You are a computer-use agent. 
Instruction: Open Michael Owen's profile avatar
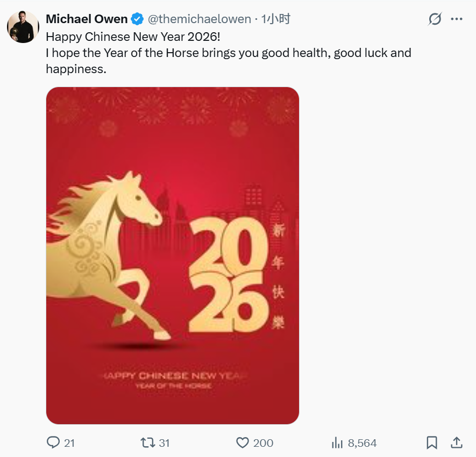23,26
